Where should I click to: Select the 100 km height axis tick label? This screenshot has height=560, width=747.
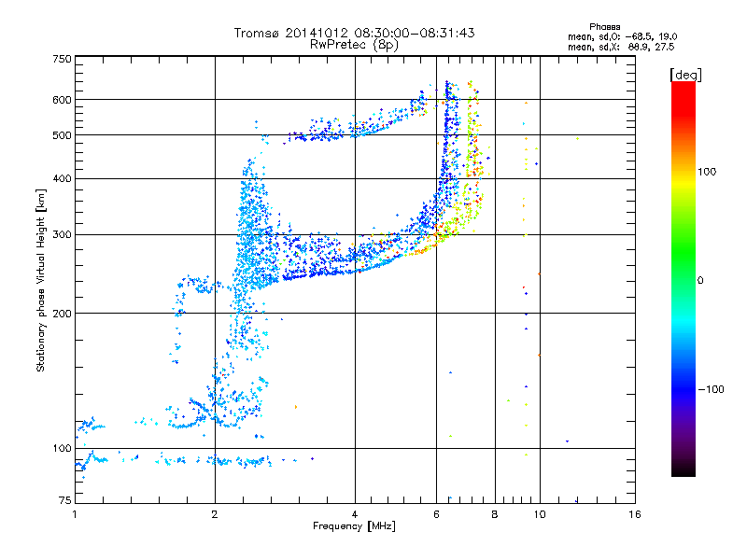point(62,448)
